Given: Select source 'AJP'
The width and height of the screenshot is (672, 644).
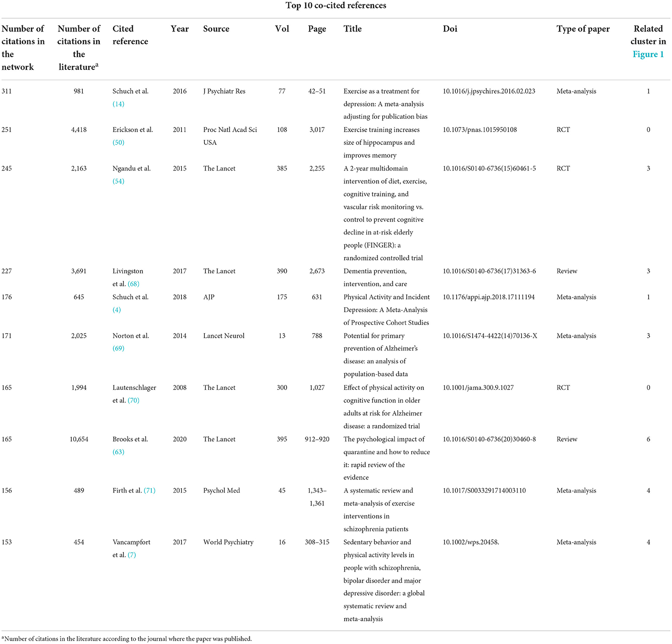Looking at the screenshot, I should [208, 297].
